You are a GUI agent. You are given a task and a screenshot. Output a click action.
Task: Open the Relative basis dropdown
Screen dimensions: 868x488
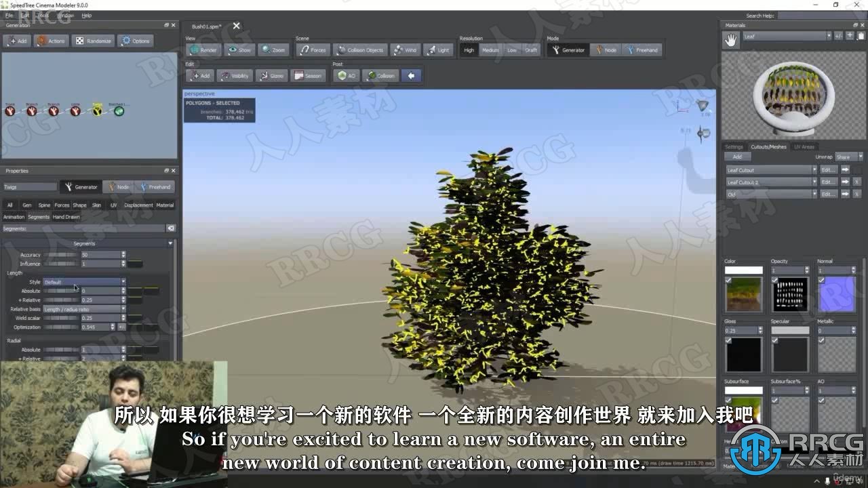[84, 309]
